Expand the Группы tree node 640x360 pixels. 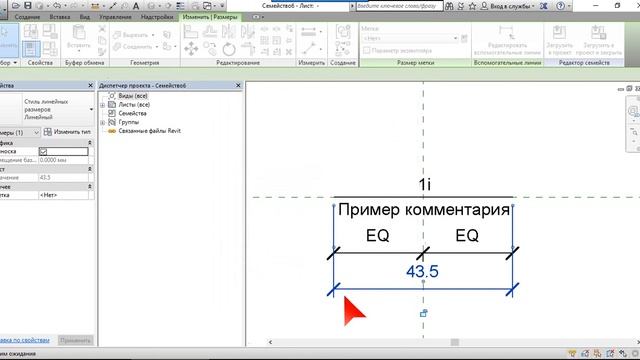(102, 122)
